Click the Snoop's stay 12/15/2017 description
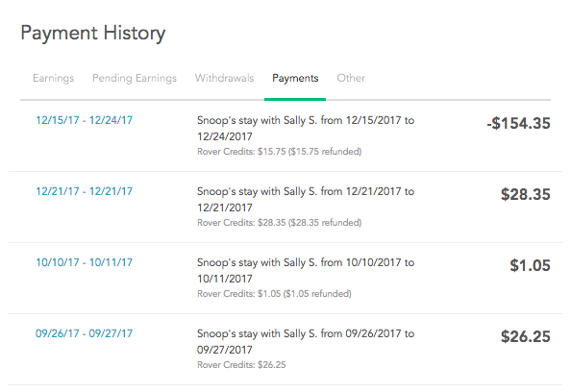The width and height of the screenshot is (571, 392). [x=306, y=128]
